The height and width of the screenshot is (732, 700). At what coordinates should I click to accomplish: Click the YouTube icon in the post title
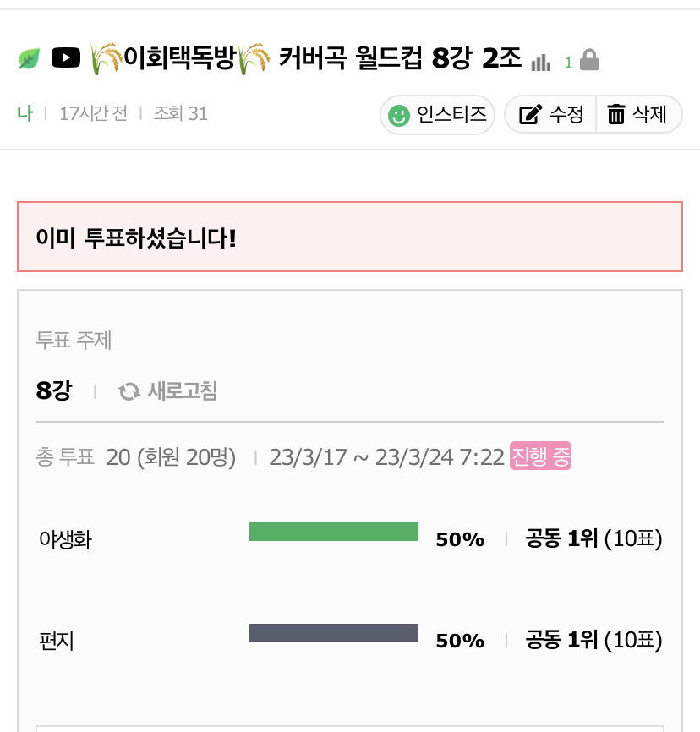66,57
